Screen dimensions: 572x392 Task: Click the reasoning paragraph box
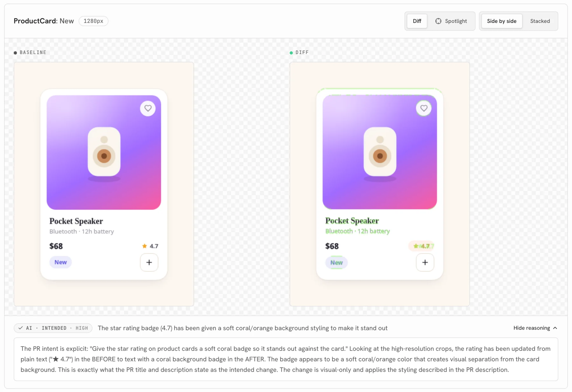[286, 359]
